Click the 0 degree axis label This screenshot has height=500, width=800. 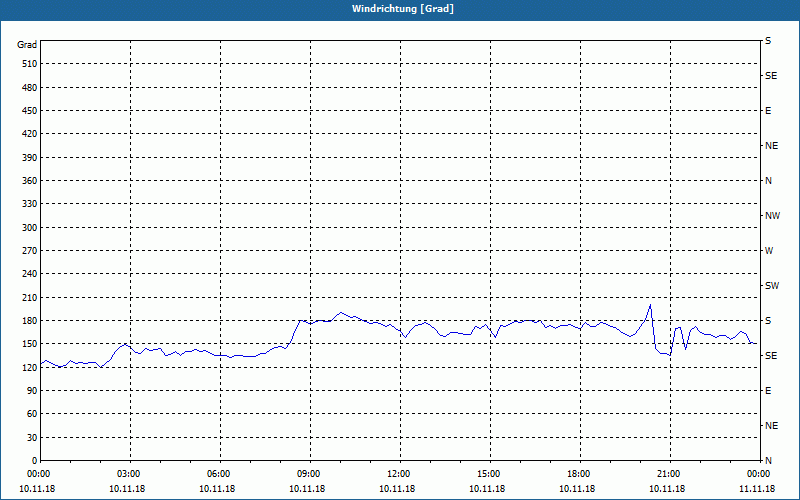point(35,461)
